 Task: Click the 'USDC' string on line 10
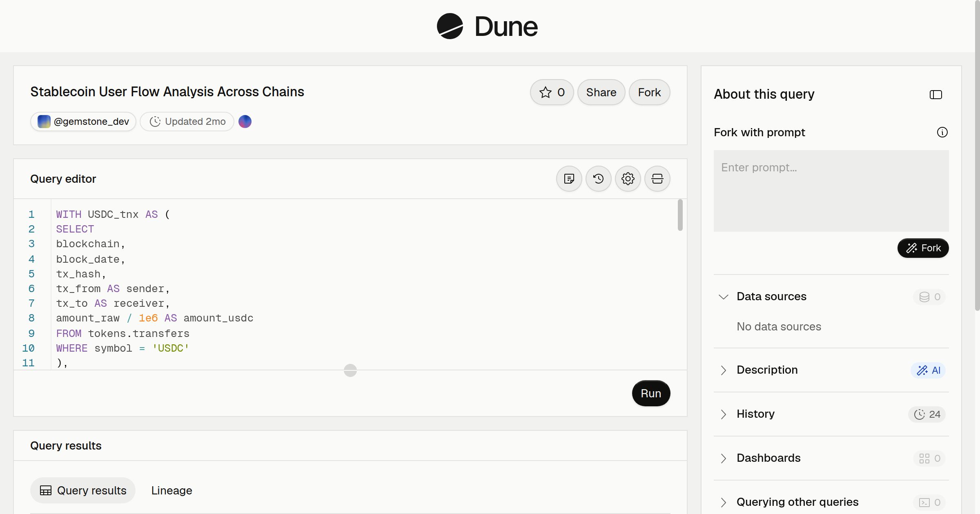171,348
